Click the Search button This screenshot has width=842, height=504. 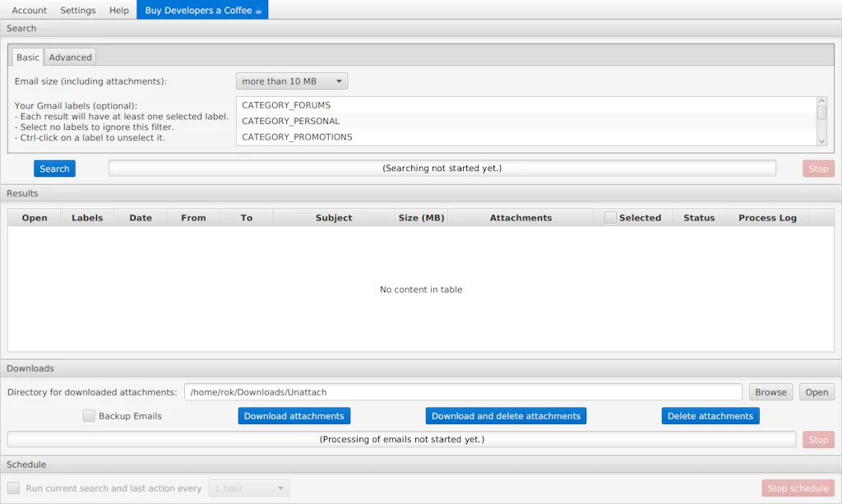coord(54,168)
